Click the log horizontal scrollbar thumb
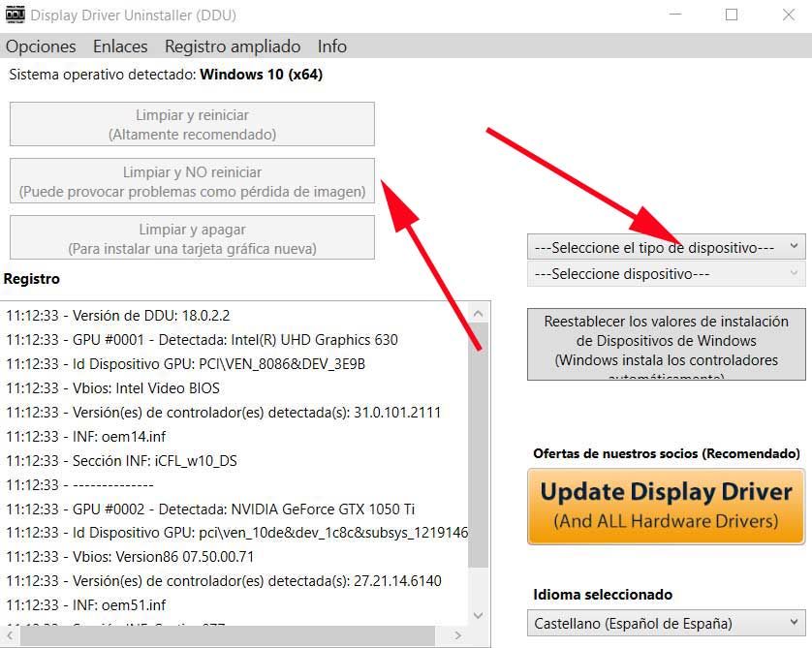Image resolution: width=812 pixels, height=648 pixels. point(228,635)
